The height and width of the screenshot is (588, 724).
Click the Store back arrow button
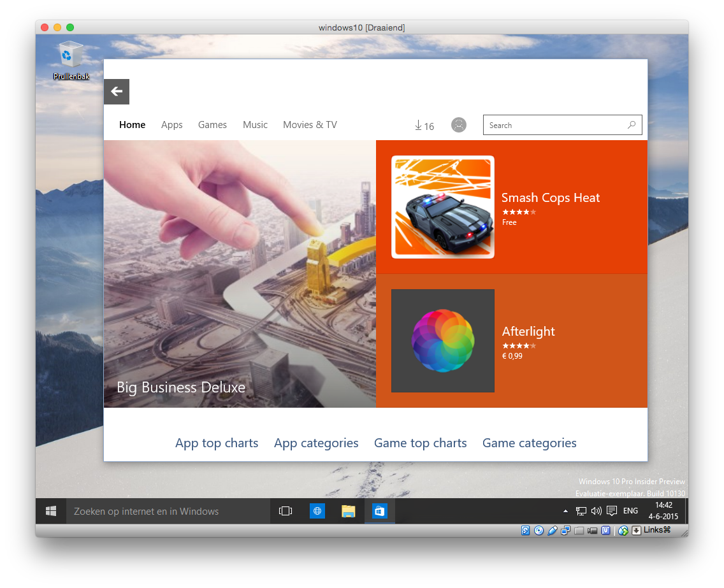point(117,92)
